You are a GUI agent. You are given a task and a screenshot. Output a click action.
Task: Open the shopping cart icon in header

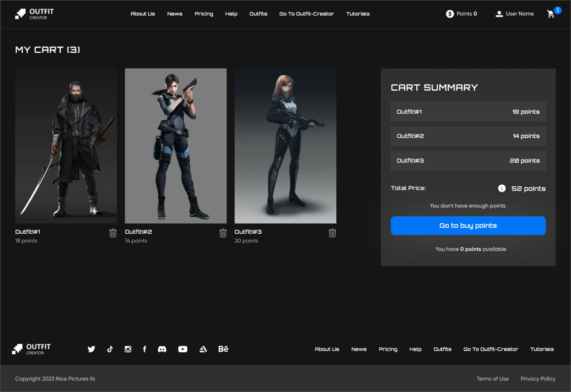(x=551, y=14)
